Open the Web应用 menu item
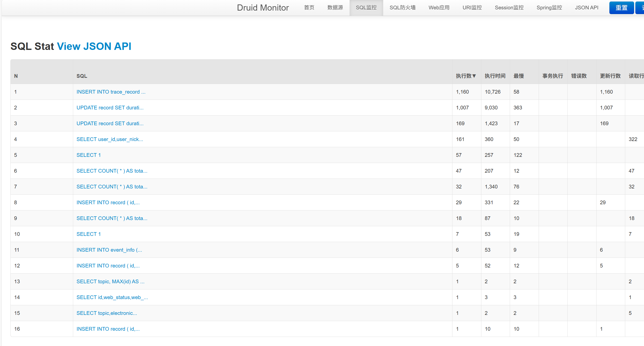644x346 pixels. [x=439, y=8]
